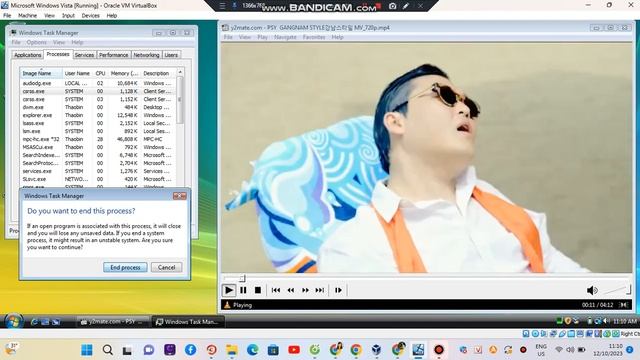
Task: Click the Vista Start orb
Action: [13, 321]
